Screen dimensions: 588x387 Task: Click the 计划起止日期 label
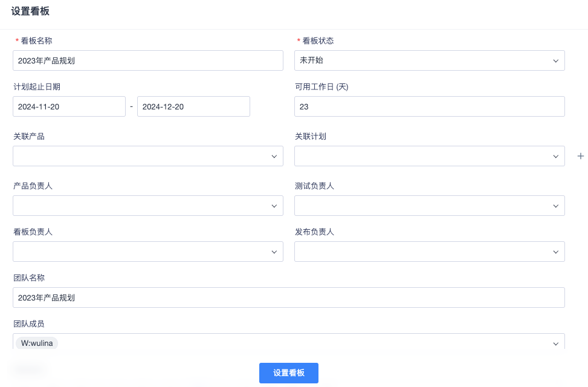pyautogui.click(x=37, y=86)
